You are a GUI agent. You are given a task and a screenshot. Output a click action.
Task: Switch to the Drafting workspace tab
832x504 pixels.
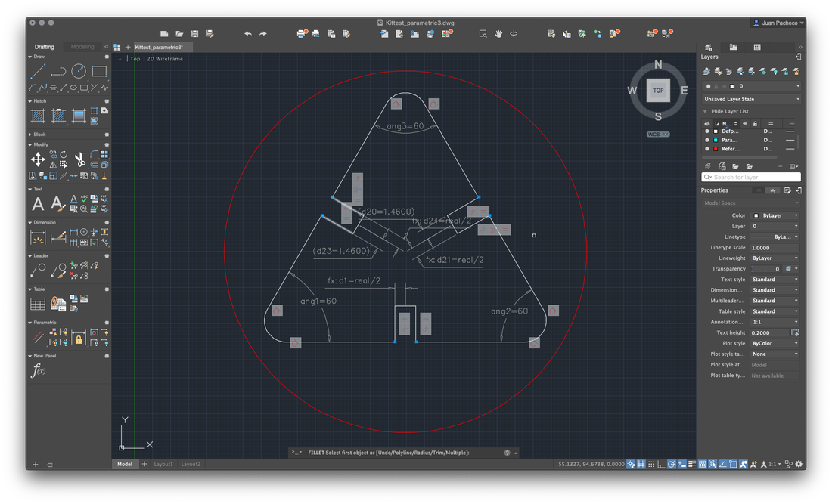(45, 47)
